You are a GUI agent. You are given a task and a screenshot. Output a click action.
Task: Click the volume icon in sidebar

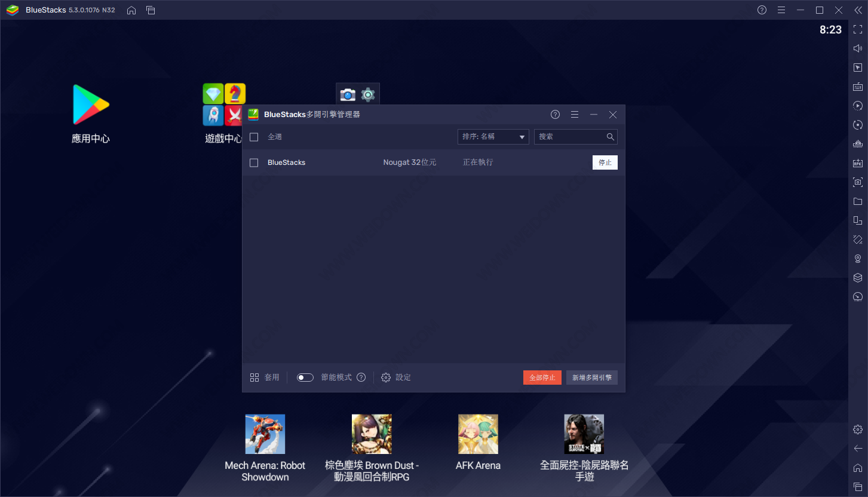coord(858,48)
